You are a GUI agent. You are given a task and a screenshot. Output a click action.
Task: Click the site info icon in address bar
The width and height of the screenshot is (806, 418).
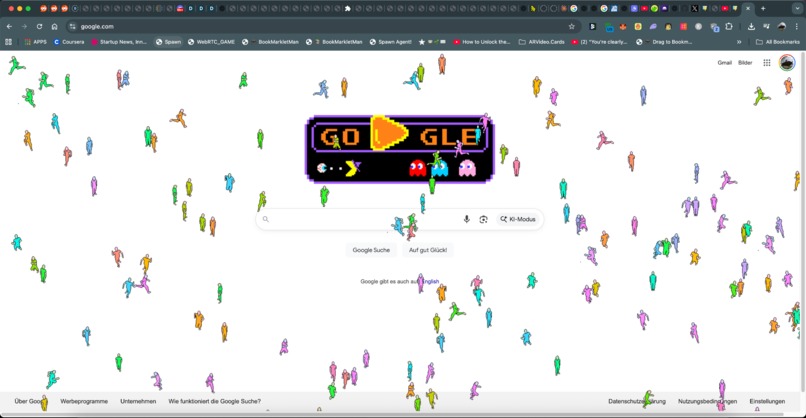tap(72, 26)
